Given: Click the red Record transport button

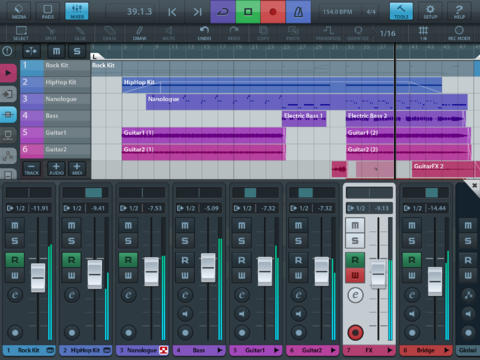Looking at the screenshot, I should tap(273, 12).
